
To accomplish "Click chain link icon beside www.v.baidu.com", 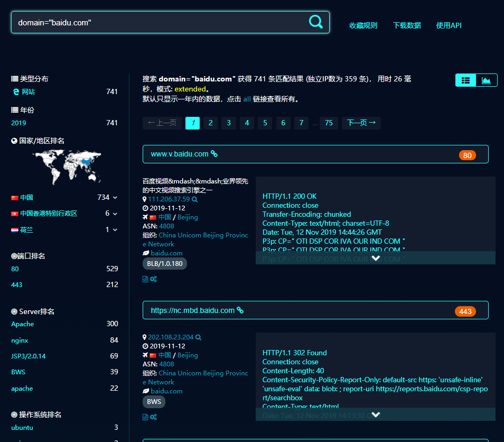I will click(214, 154).
